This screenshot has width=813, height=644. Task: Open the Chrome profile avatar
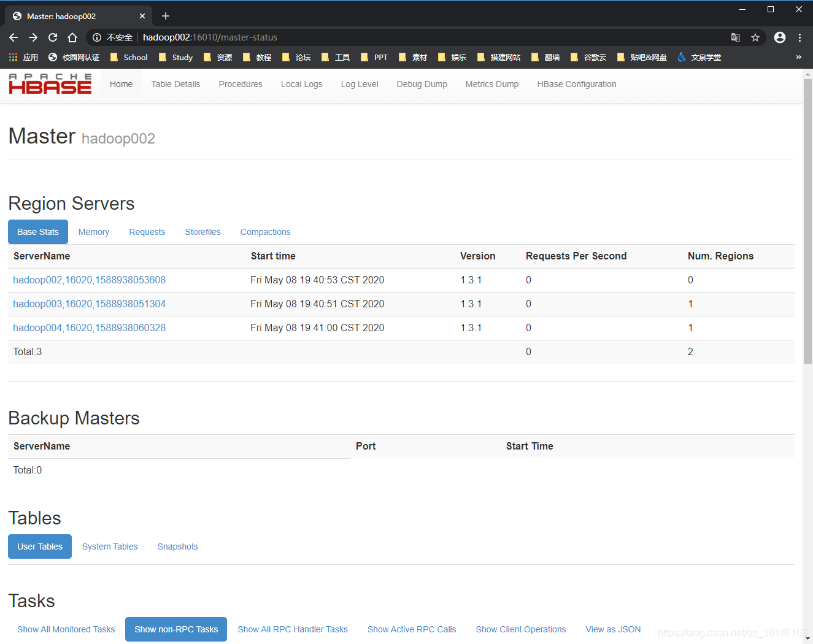[780, 37]
